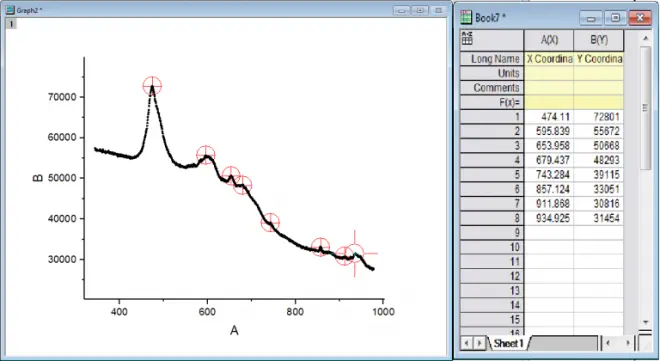Select cell with value 72801

(x=599, y=117)
